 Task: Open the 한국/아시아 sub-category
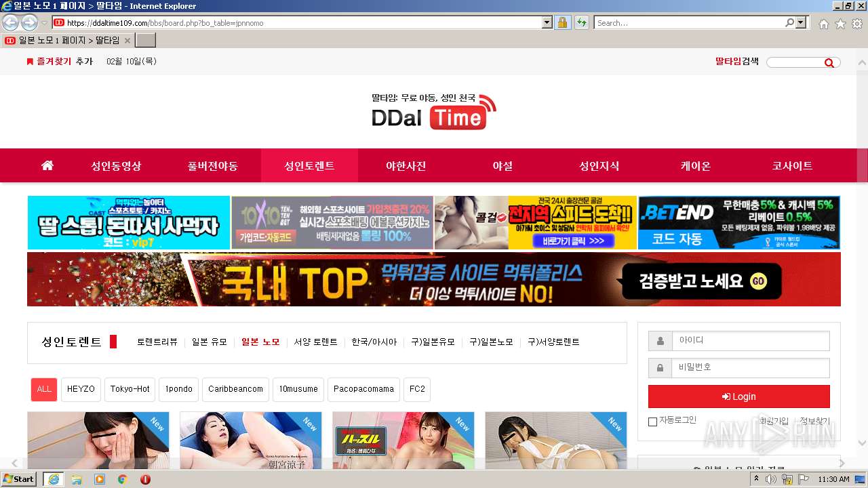click(374, 342)
